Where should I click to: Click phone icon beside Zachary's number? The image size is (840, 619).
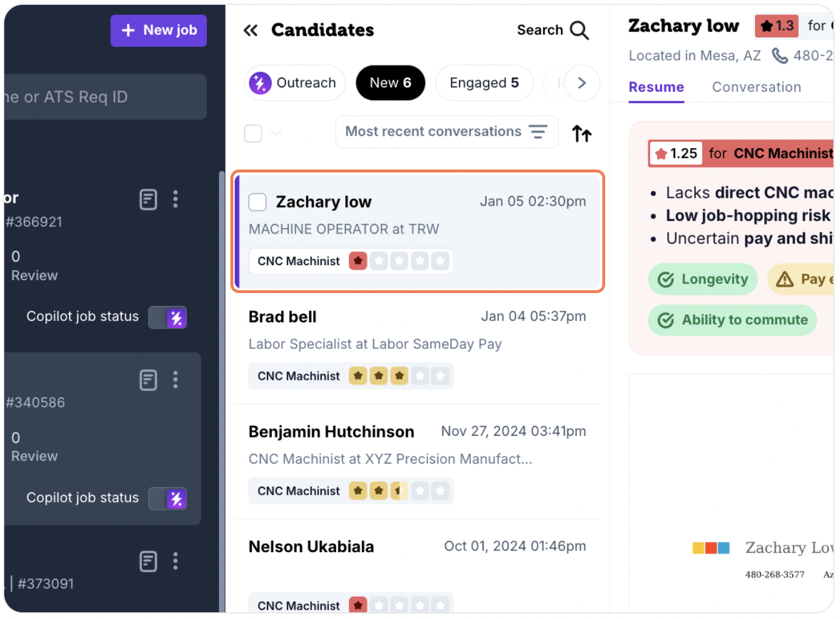click(x=779, y=56)
